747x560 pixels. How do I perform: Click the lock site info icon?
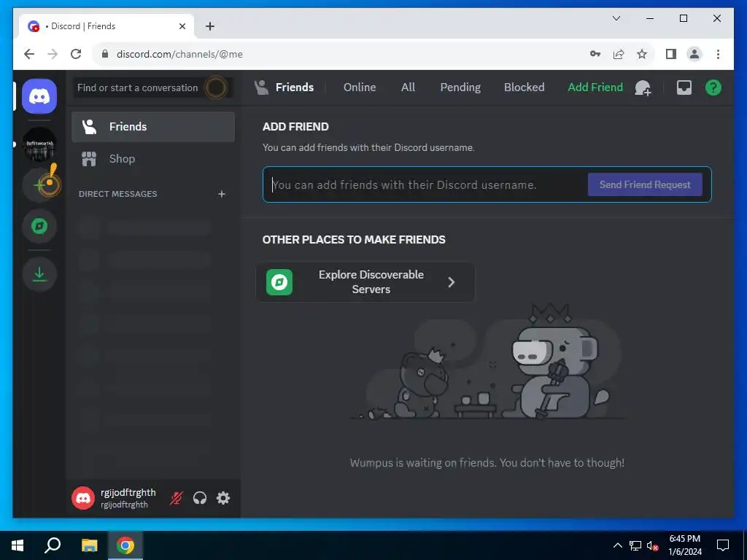pos(105,54)
